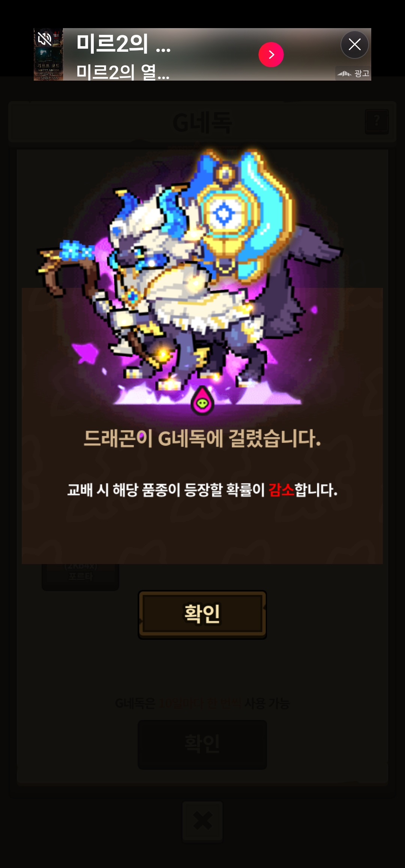Viewport: 405px width, 868px height.
Task: Open the 광고 ad info label
Action: coord(353,73)
